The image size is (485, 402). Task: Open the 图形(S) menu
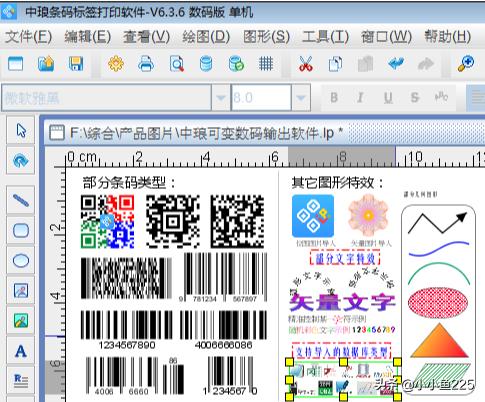(266, 37)
